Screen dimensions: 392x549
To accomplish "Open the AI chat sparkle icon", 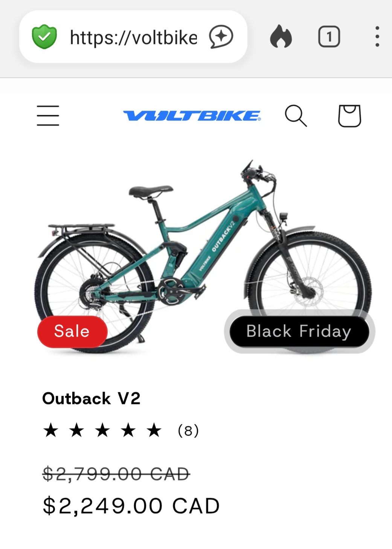I will [221, 37].
